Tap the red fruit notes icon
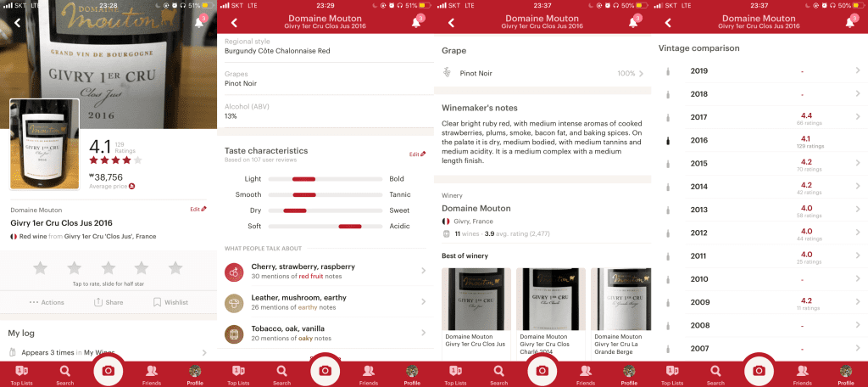Viewport: 868px width, 387px height. point(234,272)
